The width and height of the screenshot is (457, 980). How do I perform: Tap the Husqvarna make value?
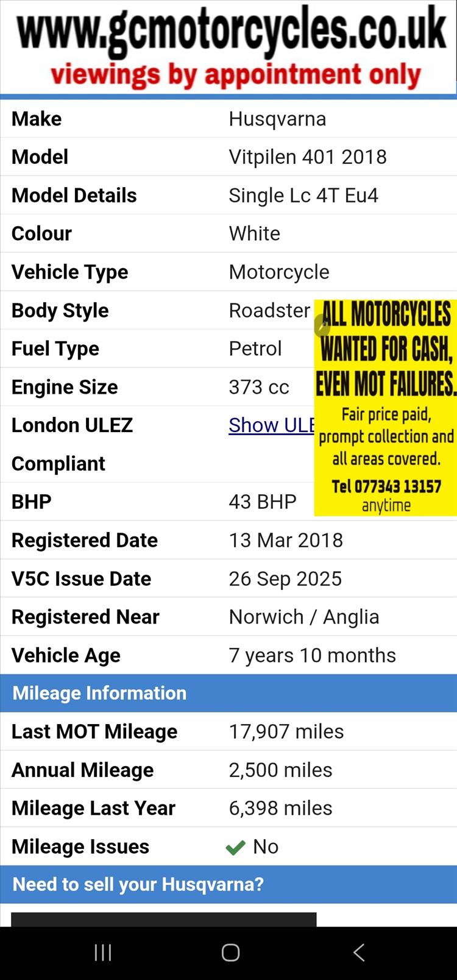pos(277,119)
